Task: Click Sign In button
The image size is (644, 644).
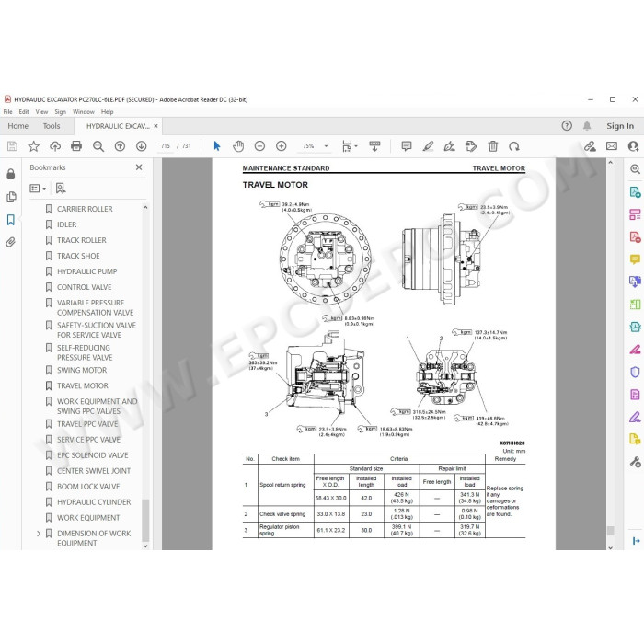Action: (620, 126)
